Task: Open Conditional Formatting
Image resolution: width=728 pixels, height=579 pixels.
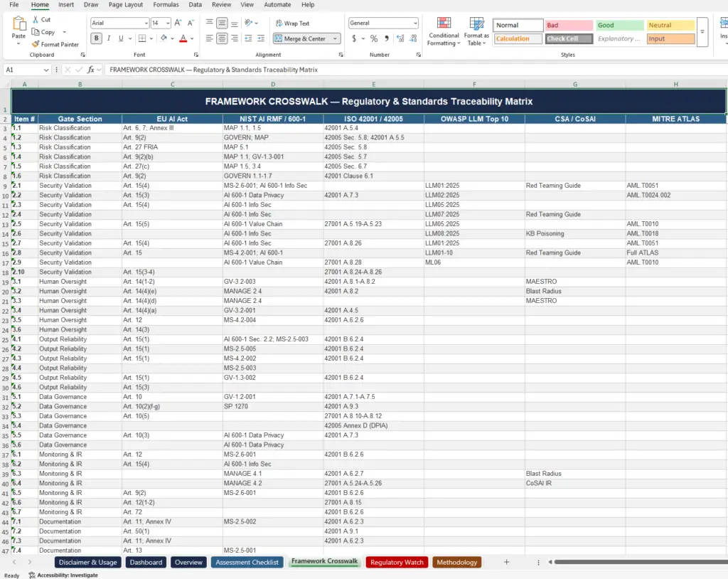Action: point(444,31)
